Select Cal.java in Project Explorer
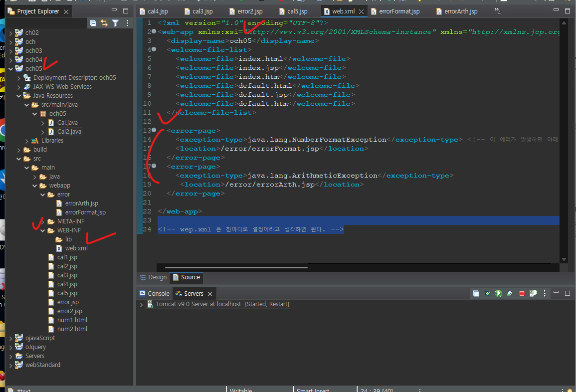 [67, 122]
